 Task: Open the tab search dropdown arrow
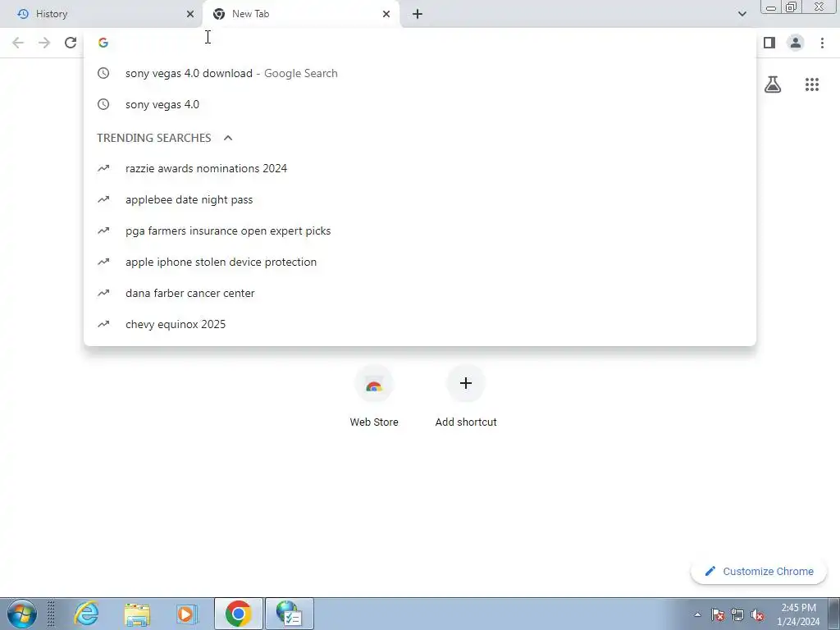point(742,14)
